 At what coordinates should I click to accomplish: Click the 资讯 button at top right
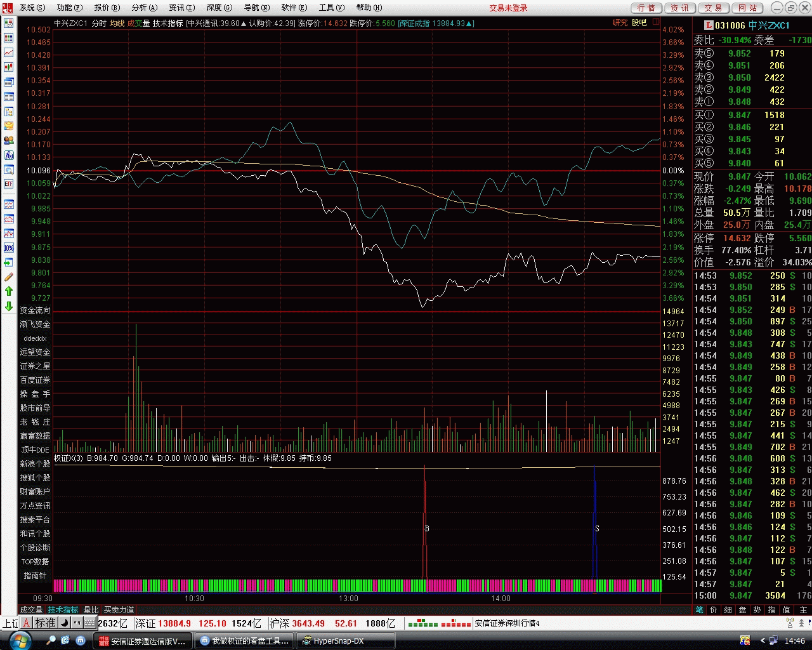[x=680, y=8]
